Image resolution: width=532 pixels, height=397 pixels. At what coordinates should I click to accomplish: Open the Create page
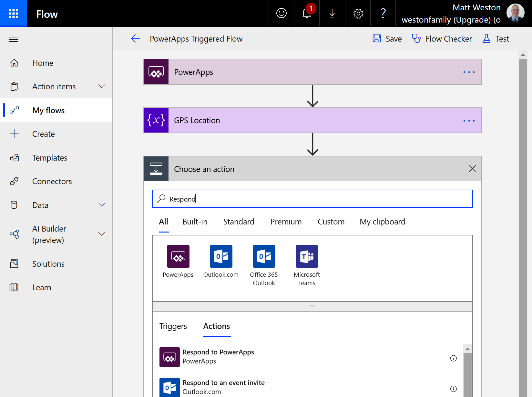56,134
